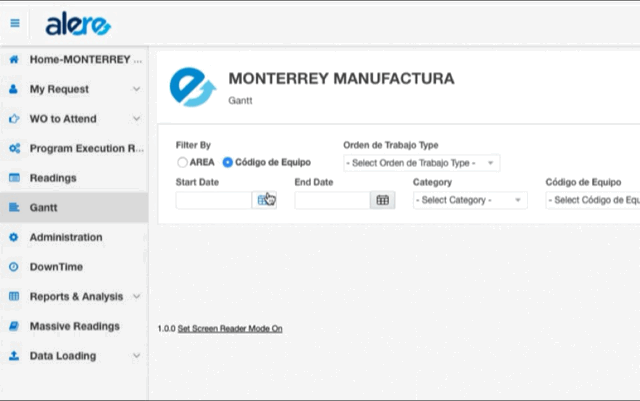Open Program Execution R... menu item
Viewport: 640px width, 401px height.
(x=74, y=148)
